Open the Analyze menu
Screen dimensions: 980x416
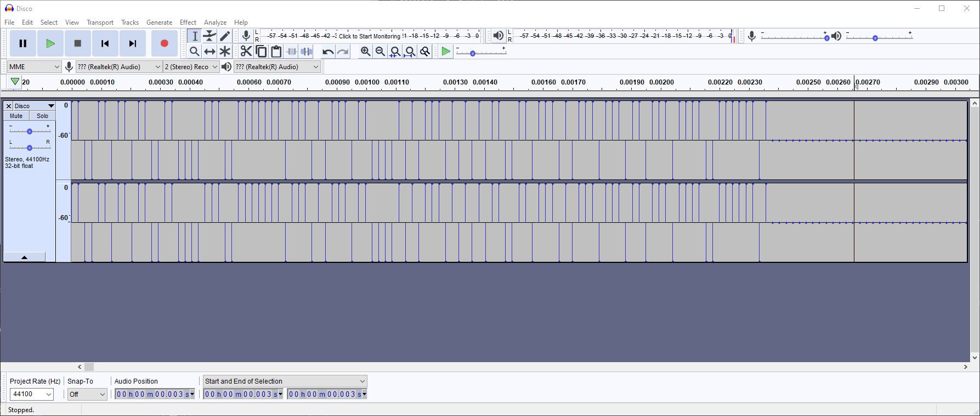pyautogui.click(x=215, y=23)
